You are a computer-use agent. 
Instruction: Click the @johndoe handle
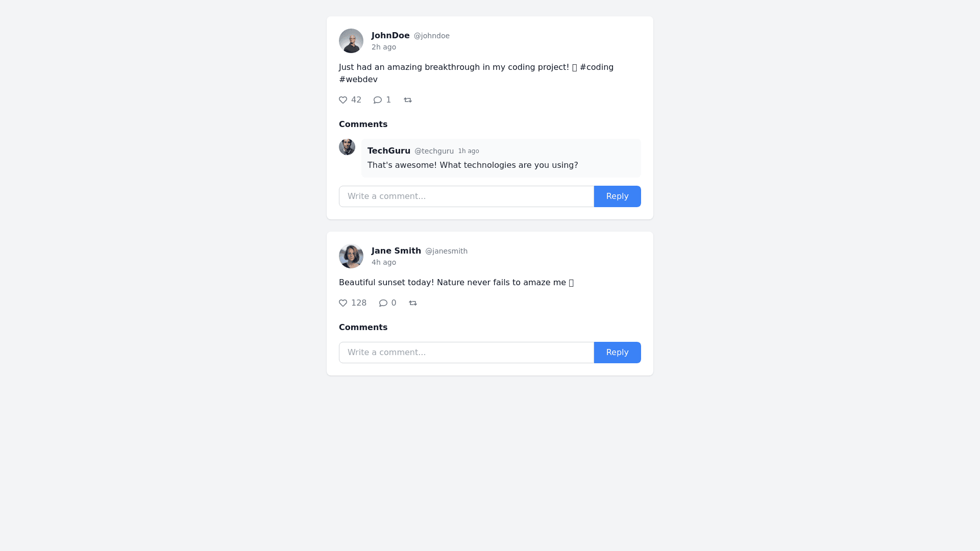[x=431, y=36]
